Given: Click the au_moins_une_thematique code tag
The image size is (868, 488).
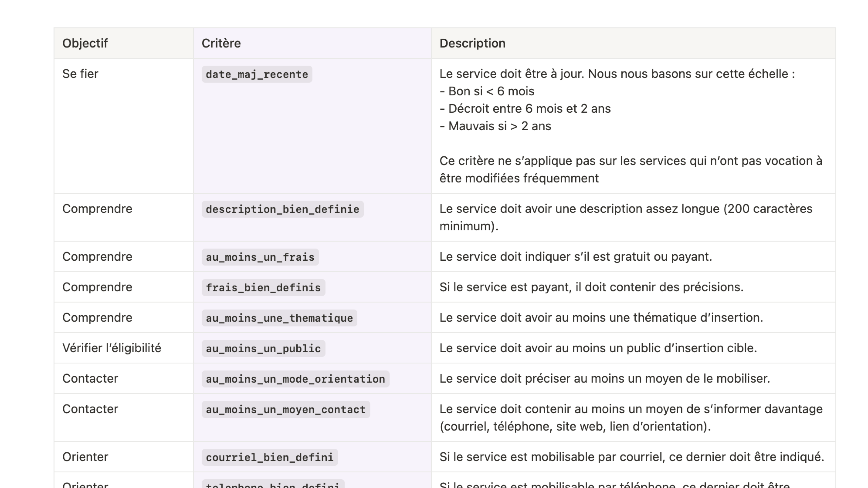Looking at the screenshot, I should tap(279, 318).
